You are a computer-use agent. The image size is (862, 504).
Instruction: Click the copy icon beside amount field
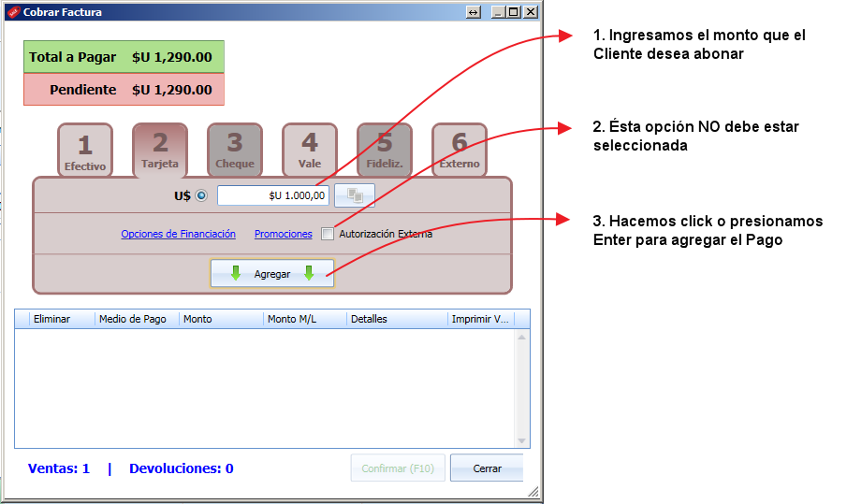point(355,195)
